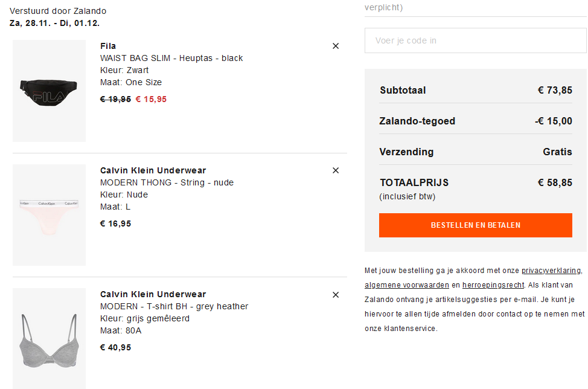Click the Fila brand name
588x389 pixels.
tap(108, 46)
